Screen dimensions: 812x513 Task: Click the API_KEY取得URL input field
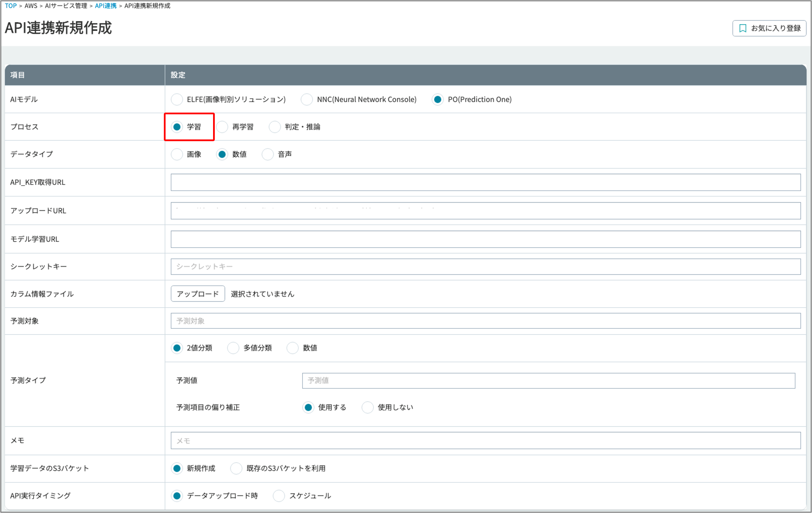(485, 182)
